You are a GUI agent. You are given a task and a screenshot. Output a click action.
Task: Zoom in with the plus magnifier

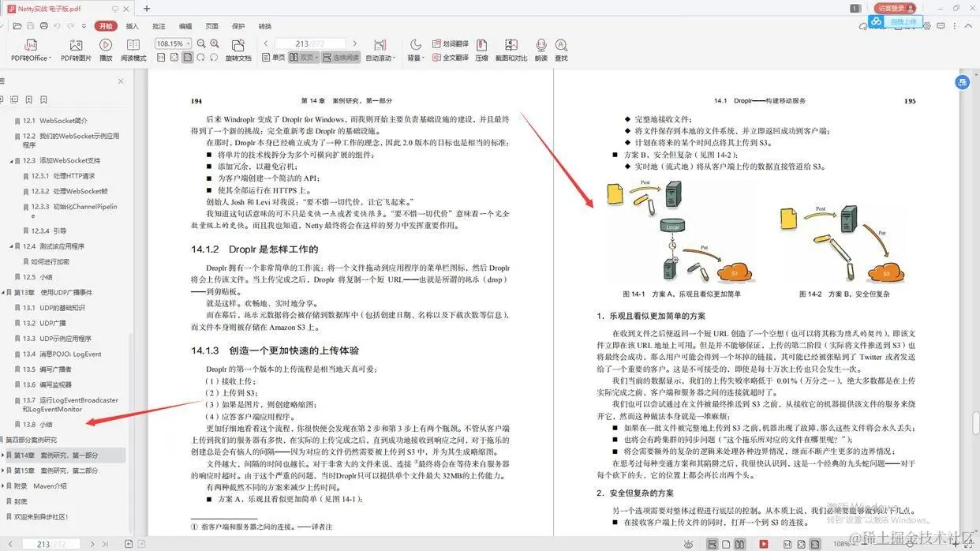point(215,44)
